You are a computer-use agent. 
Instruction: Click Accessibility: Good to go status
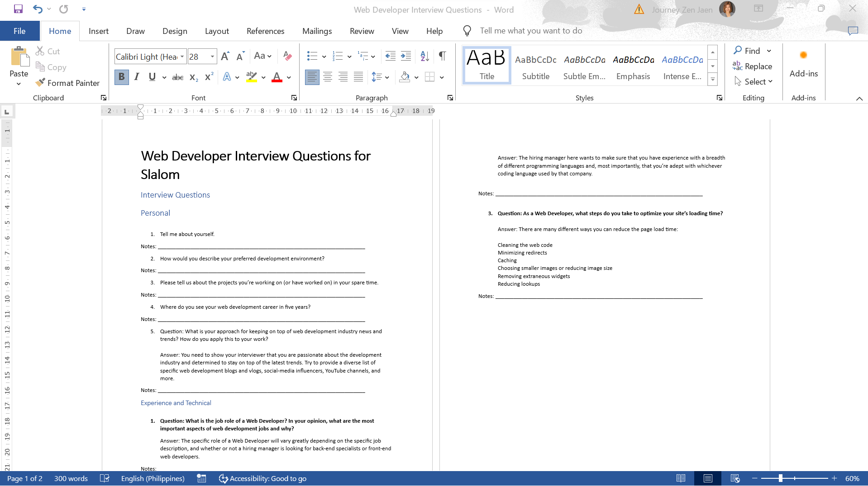[262, 478]
